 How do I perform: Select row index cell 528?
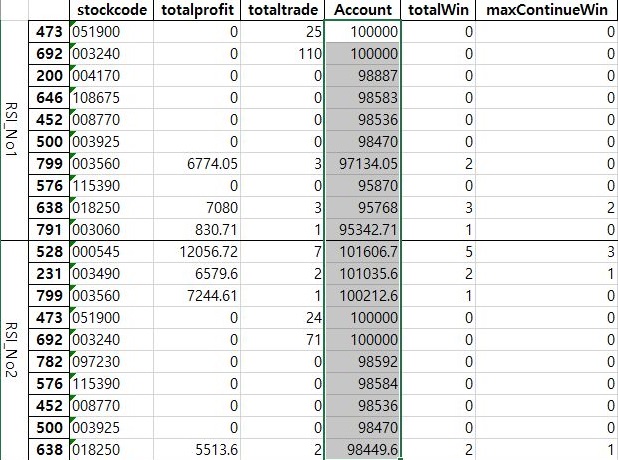click(x=49, y=251)
